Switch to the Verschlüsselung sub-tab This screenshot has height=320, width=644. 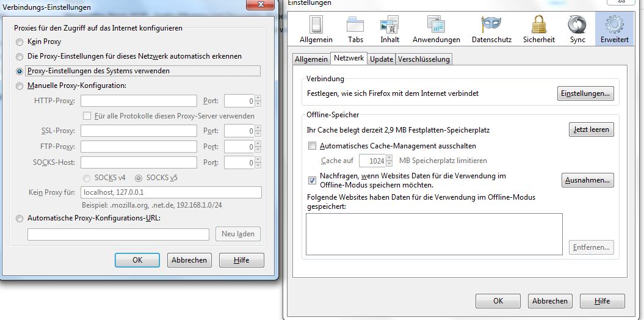[x=424, y=59]
